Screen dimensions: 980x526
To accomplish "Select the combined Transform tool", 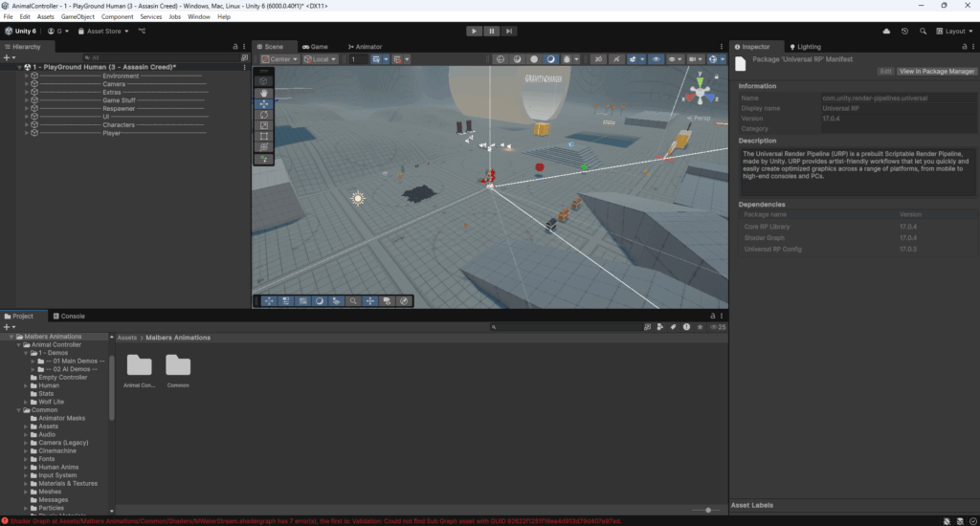I will click(x=264, y=147).
